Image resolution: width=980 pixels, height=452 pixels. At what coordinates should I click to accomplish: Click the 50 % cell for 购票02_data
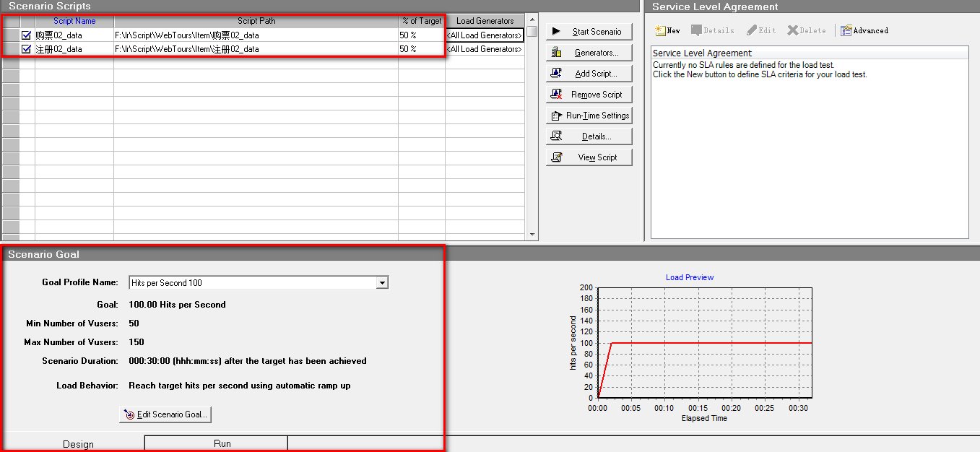tap(422, 35)
